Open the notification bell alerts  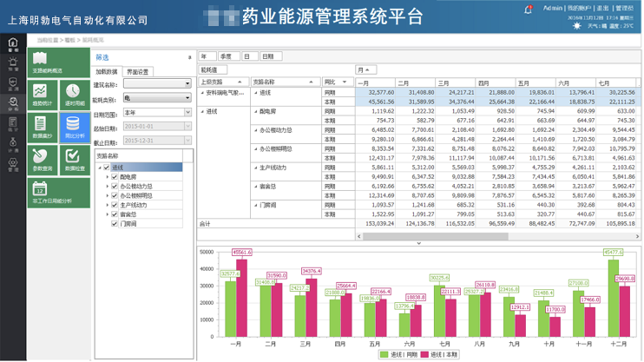point(529,10)
